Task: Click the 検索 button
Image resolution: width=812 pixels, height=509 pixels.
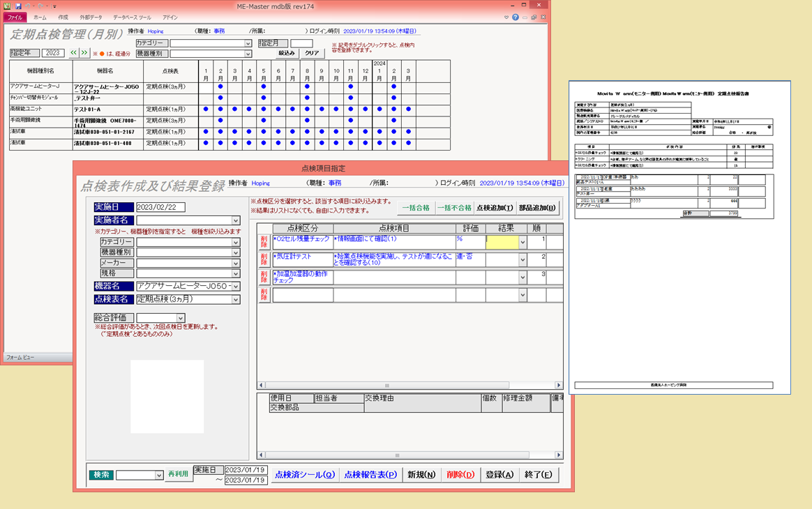Action: coord(101,475)
